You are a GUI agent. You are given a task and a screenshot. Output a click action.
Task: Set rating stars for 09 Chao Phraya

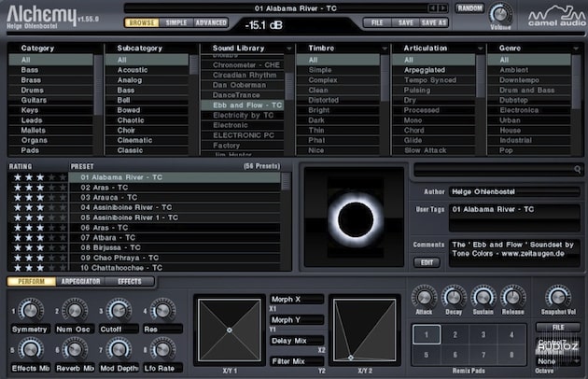click(40, 258)
